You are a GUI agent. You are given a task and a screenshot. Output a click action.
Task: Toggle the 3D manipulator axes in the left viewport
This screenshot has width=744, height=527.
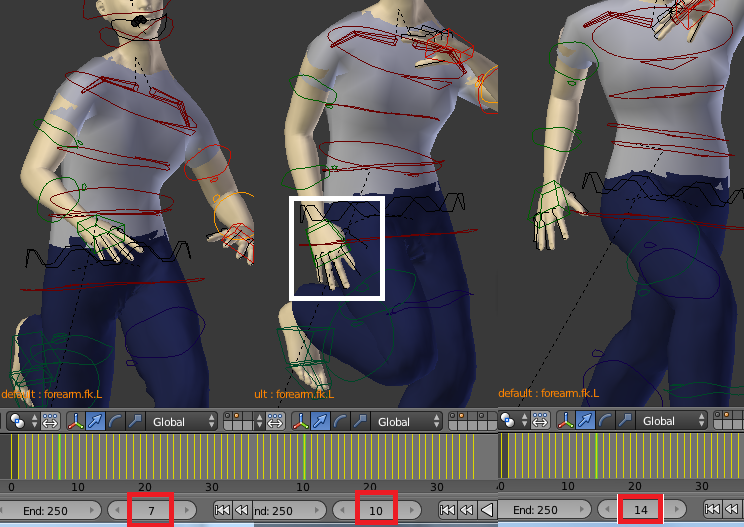click(x=75, y=422)
